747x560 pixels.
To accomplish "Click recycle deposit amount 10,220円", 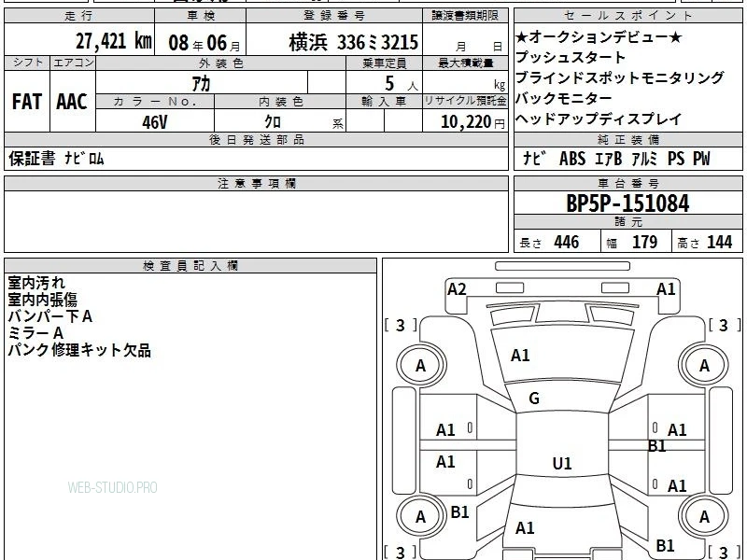I will point(472,122).
